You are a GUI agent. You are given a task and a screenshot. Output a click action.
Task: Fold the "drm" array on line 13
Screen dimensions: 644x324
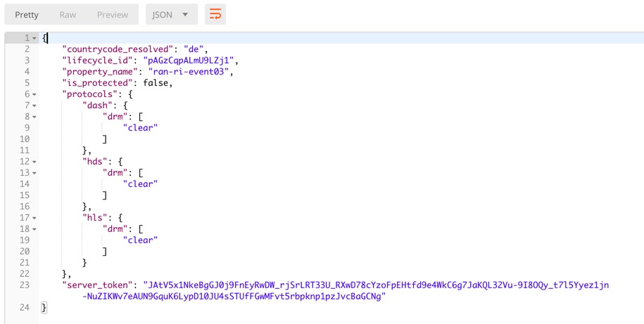34,173
